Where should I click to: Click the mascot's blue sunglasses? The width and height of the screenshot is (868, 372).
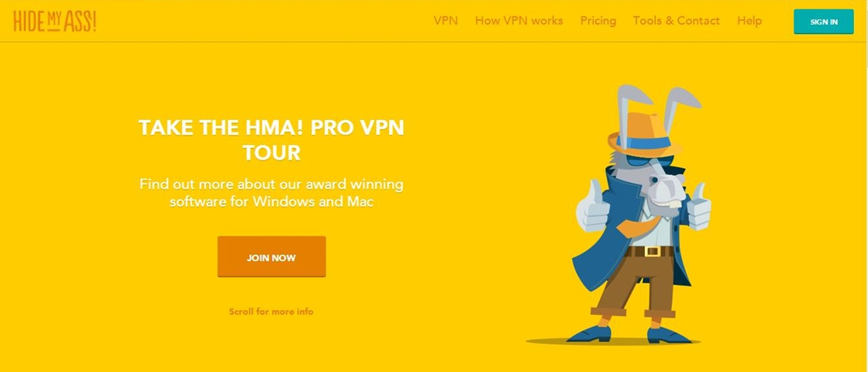pyautogui.click(x=642, y=162)
